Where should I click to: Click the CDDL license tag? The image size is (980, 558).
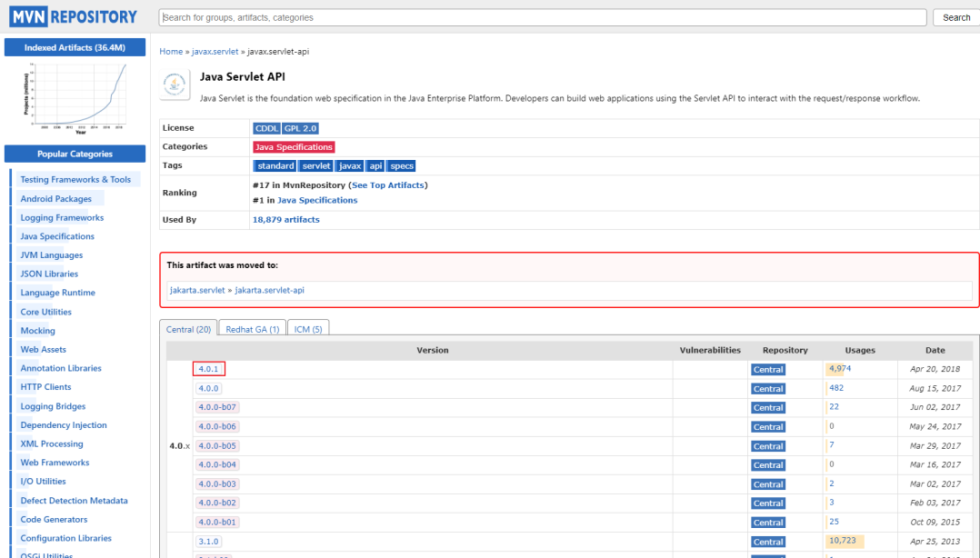pos(266,128)
